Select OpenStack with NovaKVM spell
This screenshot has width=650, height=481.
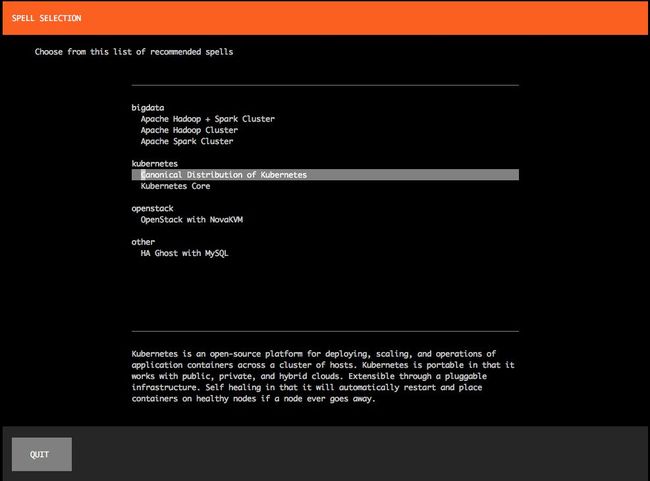tap(192, 220)
